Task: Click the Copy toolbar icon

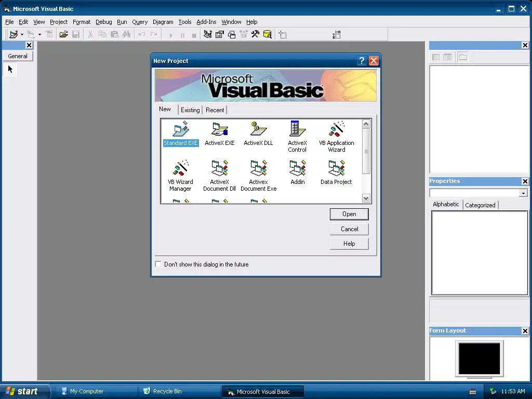Action: [x=102, y=35]
